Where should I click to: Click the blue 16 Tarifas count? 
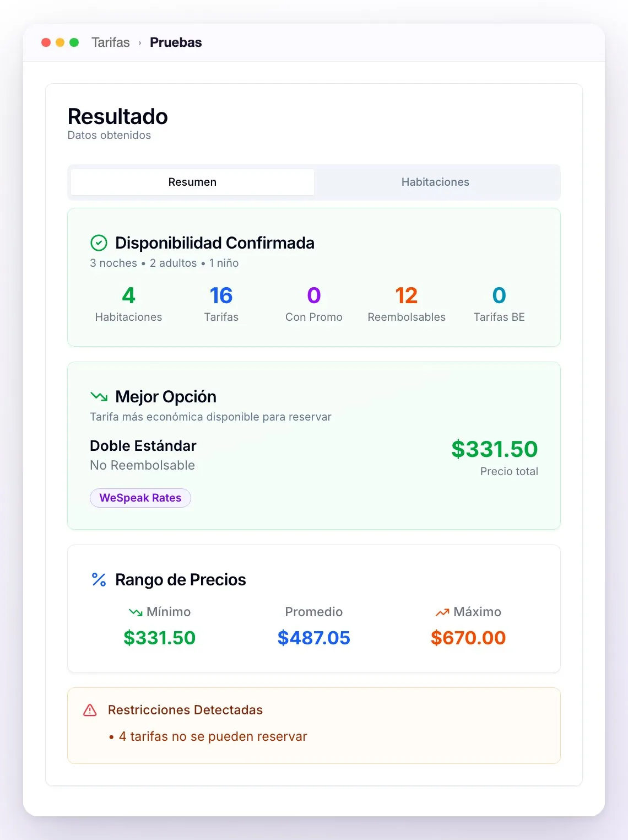pyautogui.click(x=221, y=295)
